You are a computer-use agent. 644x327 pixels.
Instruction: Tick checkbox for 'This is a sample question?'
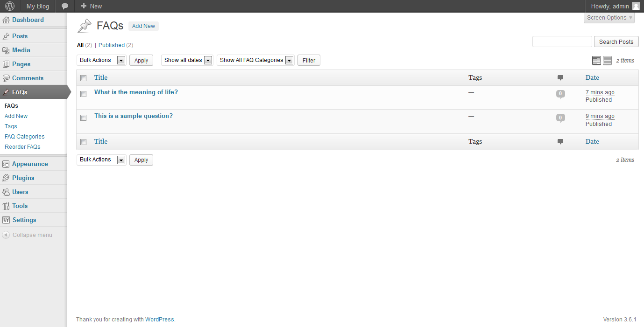84,118
